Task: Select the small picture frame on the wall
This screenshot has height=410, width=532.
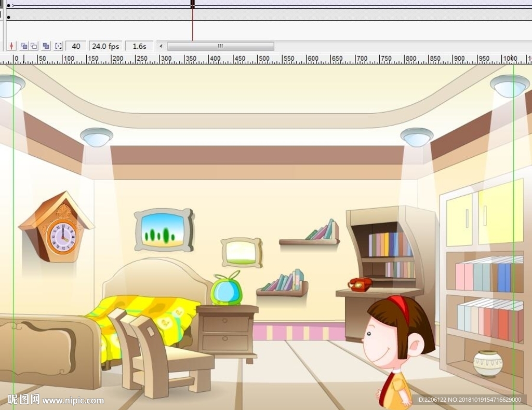Action: pos(242,252)
